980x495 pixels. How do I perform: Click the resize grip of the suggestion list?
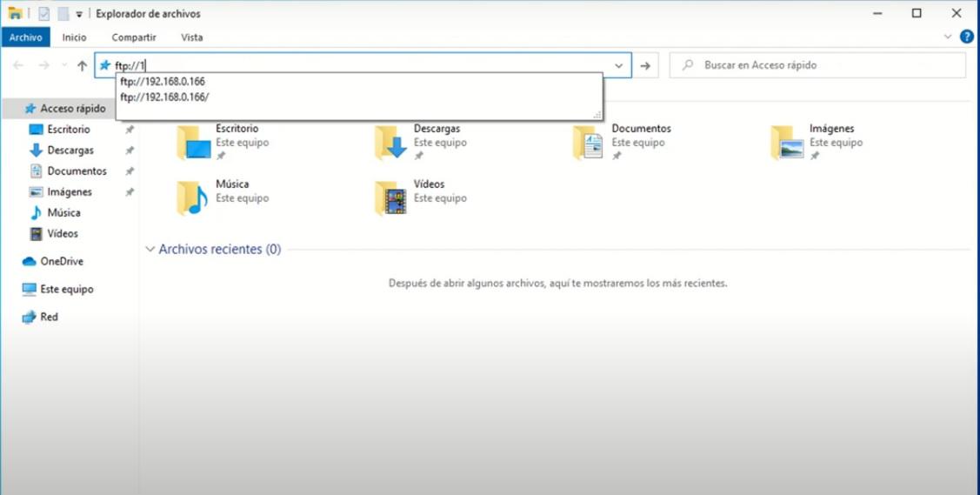597,115
